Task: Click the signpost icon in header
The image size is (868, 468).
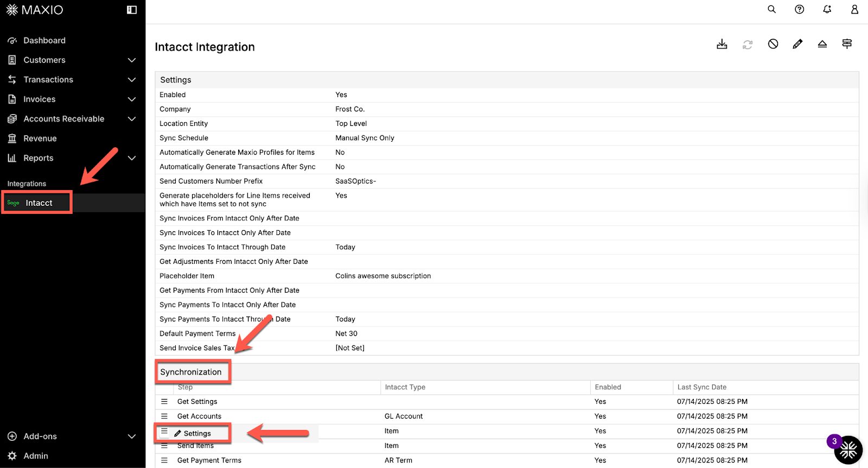Action: pyautogui.click(x=847, y=44)
